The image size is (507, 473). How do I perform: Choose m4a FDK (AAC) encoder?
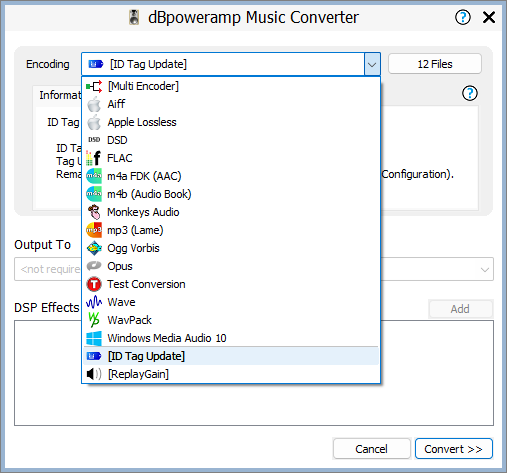click(x=231, y=176)
